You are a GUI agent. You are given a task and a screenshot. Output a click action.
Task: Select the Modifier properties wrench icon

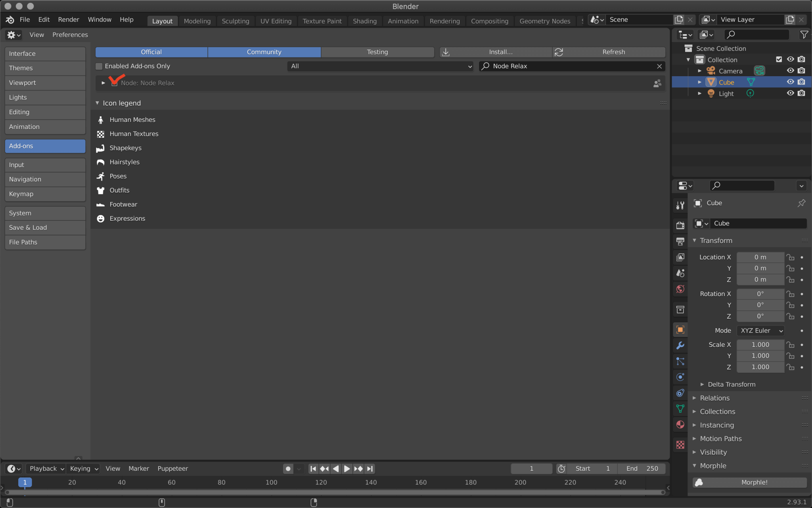click(680, 345)
